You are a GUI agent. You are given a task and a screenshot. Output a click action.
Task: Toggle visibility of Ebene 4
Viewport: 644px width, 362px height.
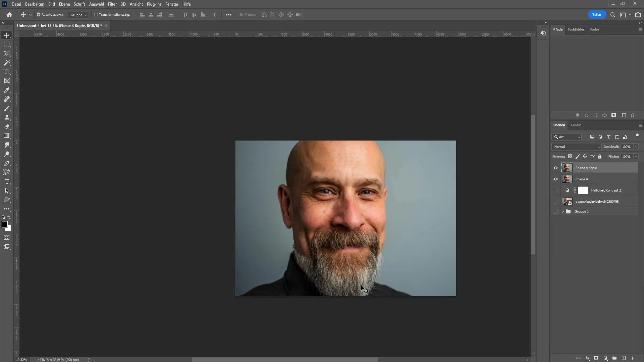pyautogui.click(x=555, y=179)
